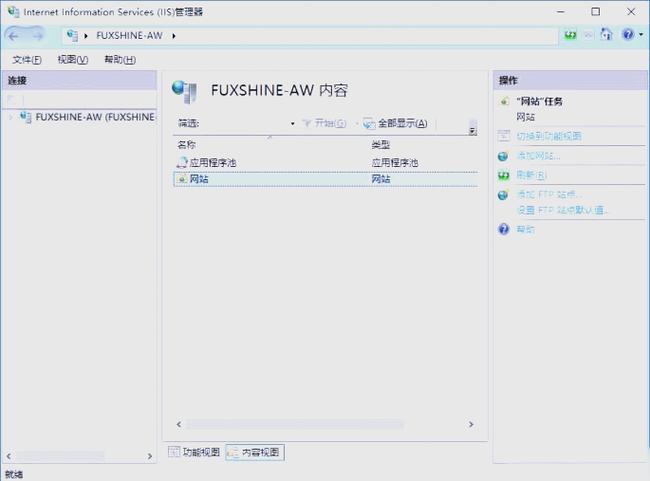Click the large server icon in content header
The width and height of the screenshot is (650, 481).
[184, 92]
